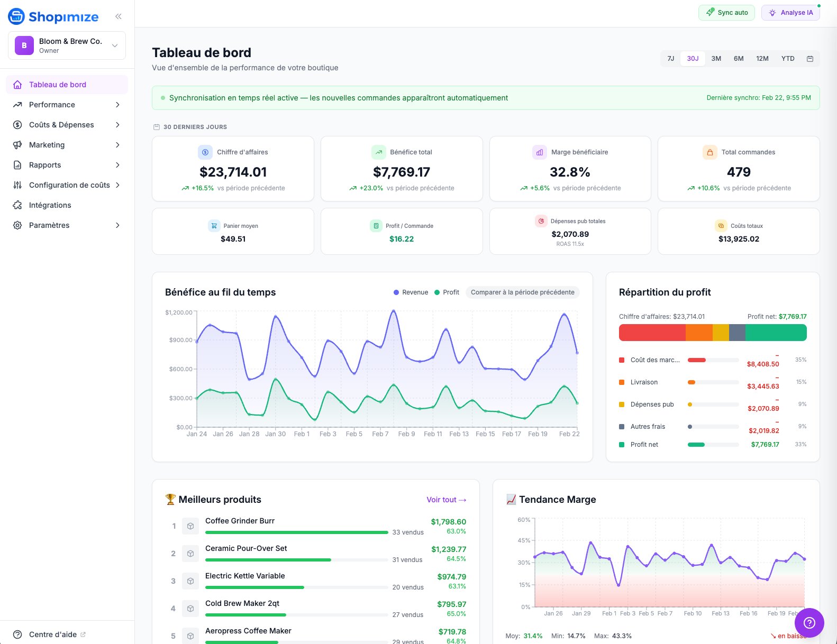
Task: Click the Centre d'aide question icon
Action: click(17, 634)
